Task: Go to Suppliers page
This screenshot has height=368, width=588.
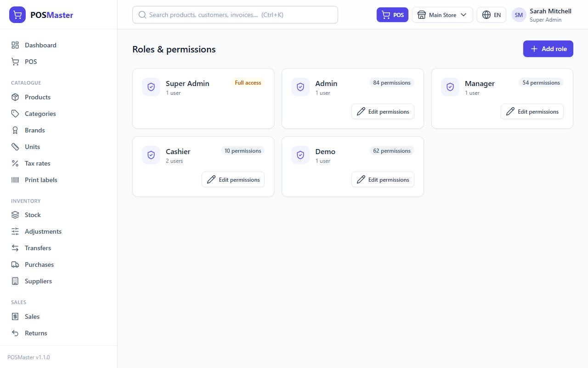Action: [59, 281]
